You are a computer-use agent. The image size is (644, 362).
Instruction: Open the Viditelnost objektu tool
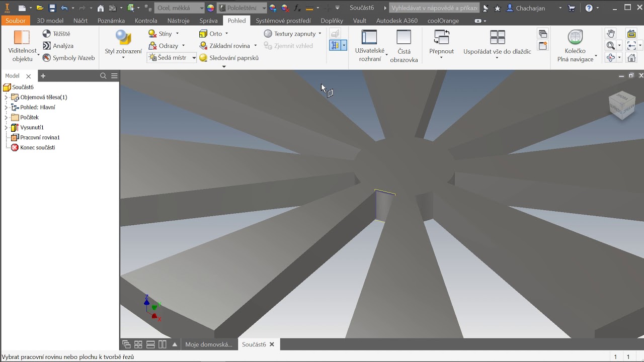click(22, 46)
